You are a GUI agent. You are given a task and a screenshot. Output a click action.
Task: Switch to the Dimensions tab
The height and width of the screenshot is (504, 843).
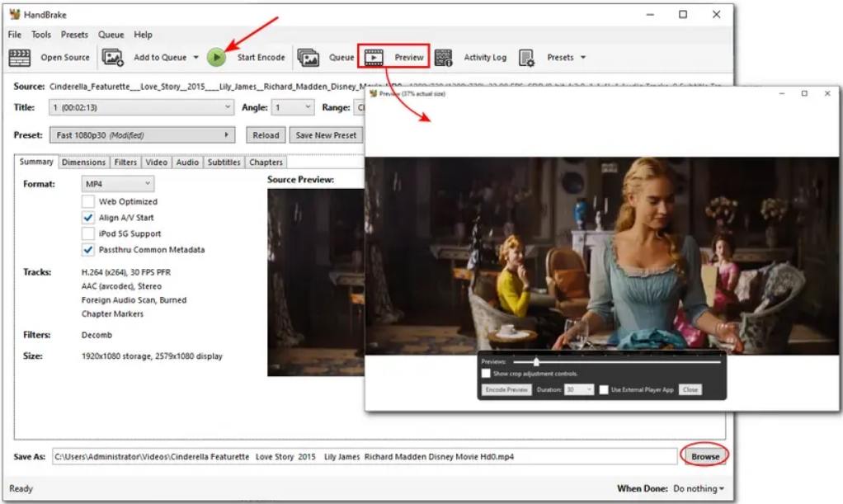point(83,162)
